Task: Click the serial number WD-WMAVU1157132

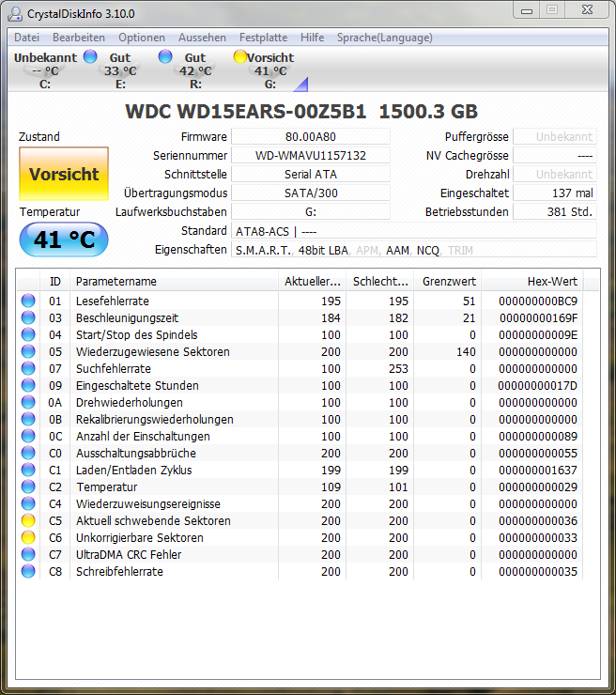Action: click(x=311, y=156)
